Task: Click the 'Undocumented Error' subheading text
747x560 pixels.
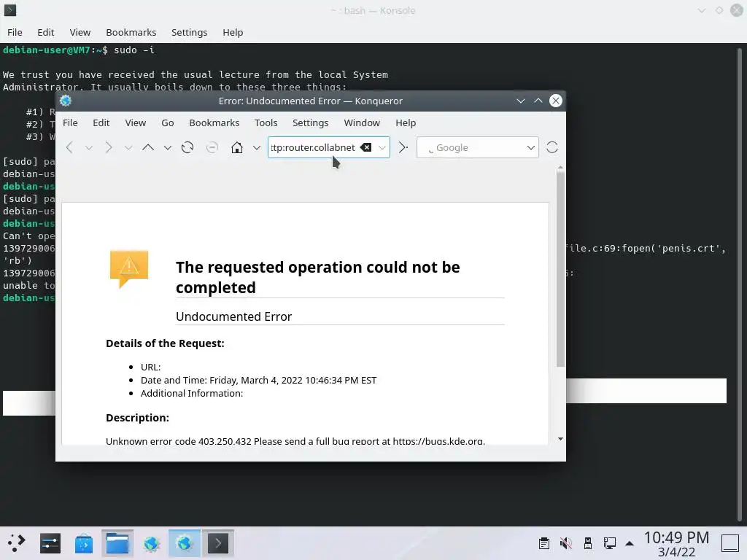Action: point(233,316)
